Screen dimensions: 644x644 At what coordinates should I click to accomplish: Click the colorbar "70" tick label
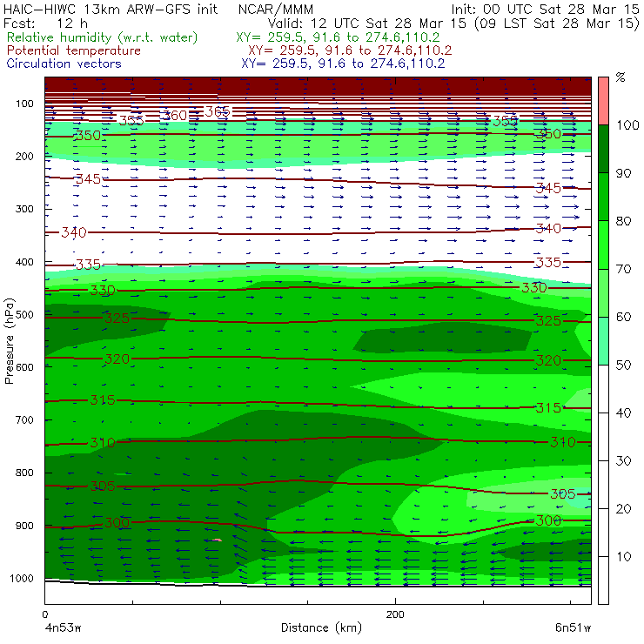coord(623,269)
